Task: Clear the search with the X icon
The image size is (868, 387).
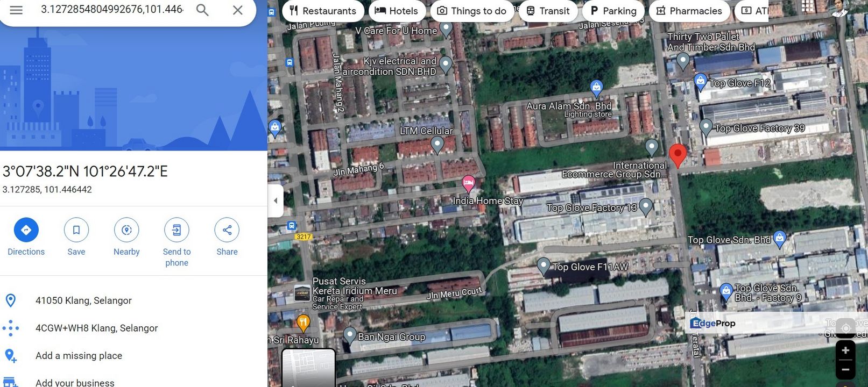Action: click(237, 10)
